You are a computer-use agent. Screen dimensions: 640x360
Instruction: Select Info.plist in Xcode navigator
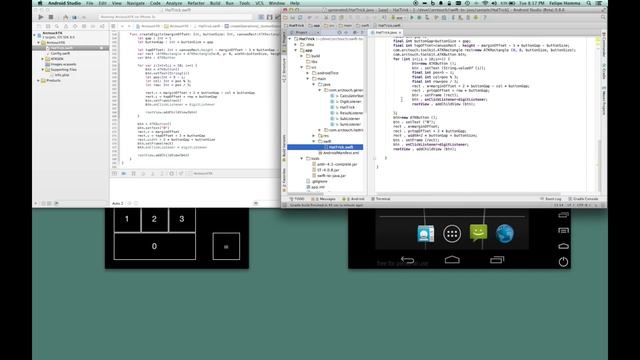60,75
